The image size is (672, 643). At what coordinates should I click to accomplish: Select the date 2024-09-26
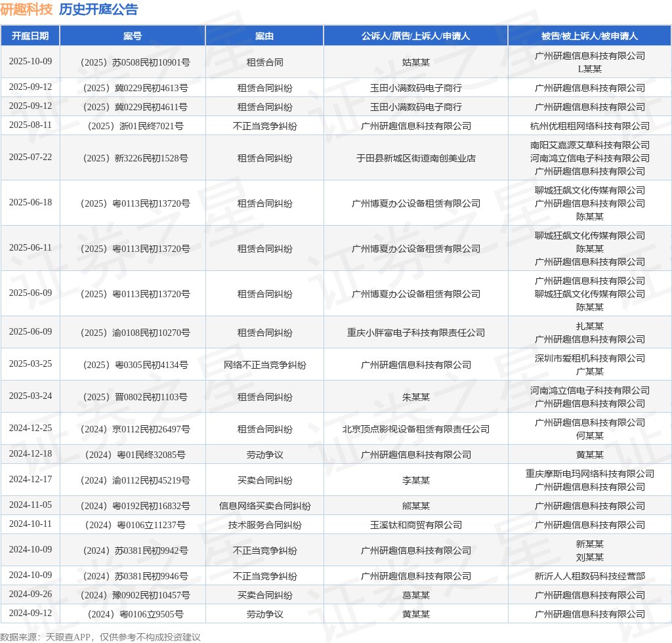click(30, 594)
